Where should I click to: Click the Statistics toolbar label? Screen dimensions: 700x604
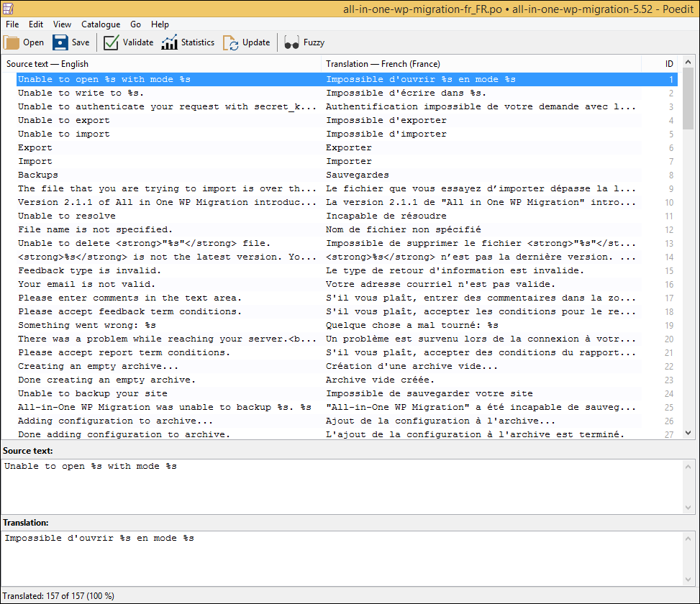click(198, 43)
